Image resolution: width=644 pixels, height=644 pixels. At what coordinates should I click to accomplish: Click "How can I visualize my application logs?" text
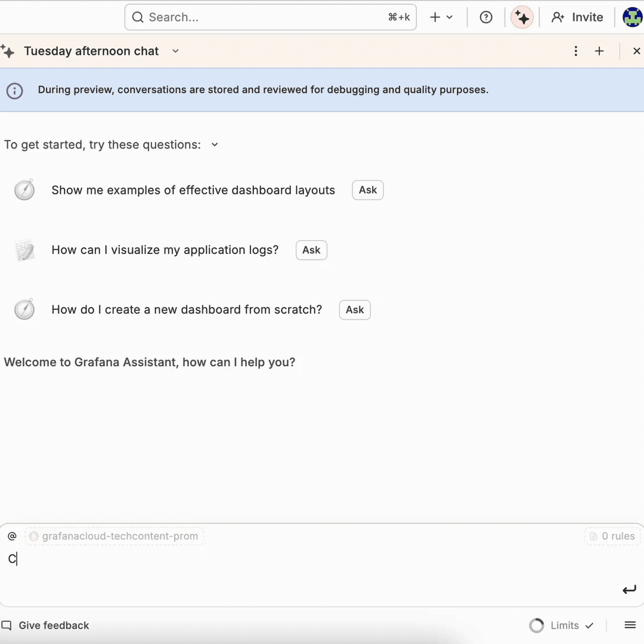pos(165,250)
